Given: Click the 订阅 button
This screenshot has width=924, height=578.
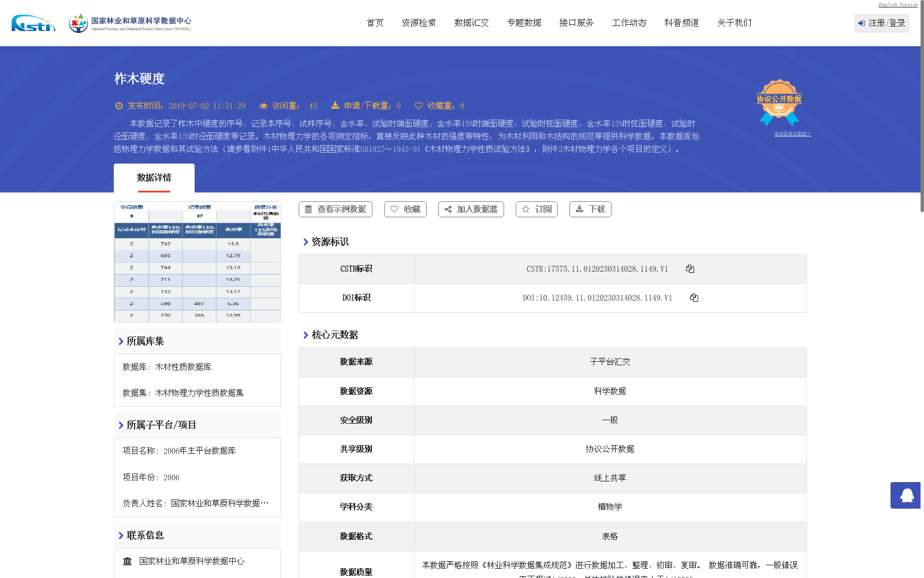Looking at the screenshot, I should coord(536,209).
